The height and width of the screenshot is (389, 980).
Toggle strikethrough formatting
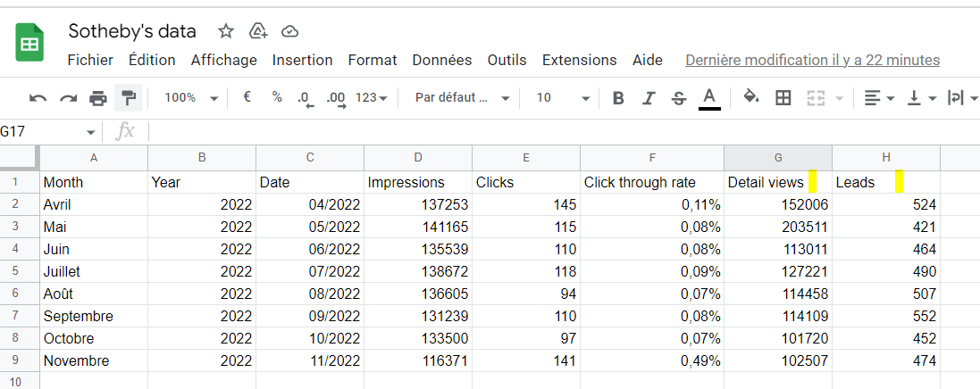[x=679, y=98]
